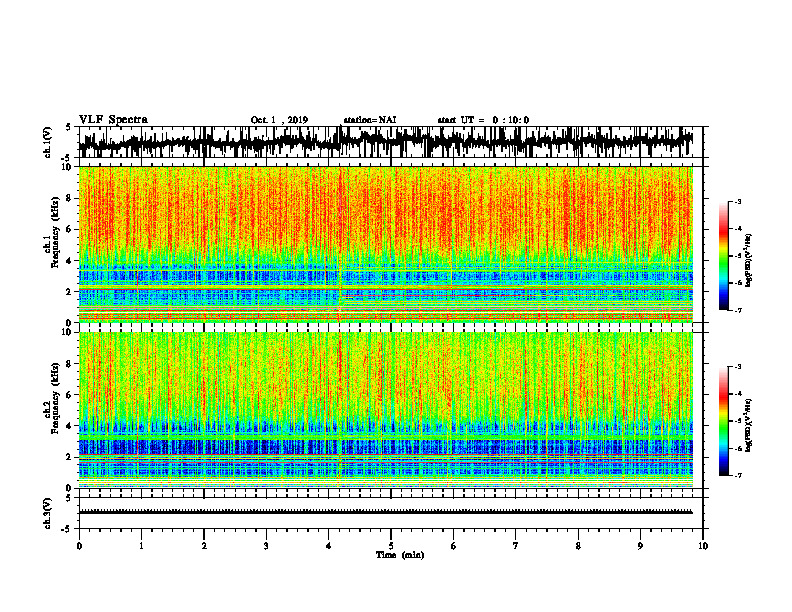
Task: Click time axis tick label "4"
Action: 329,546
